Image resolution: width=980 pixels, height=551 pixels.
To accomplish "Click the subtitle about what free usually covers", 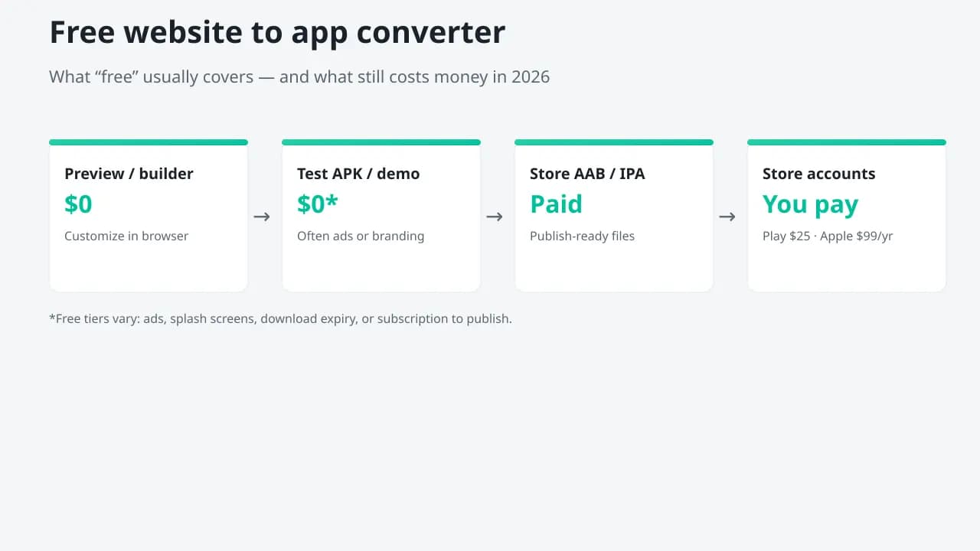I will tap(299, 77).
